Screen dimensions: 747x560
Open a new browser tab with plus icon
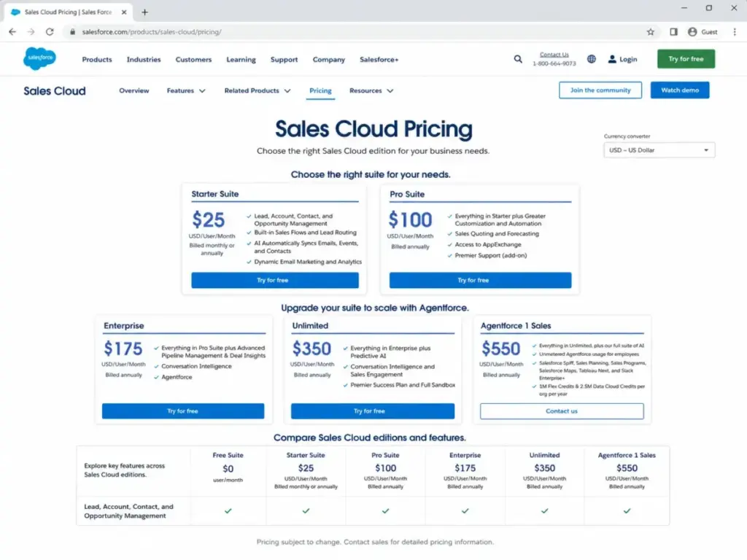click(145, 12)
